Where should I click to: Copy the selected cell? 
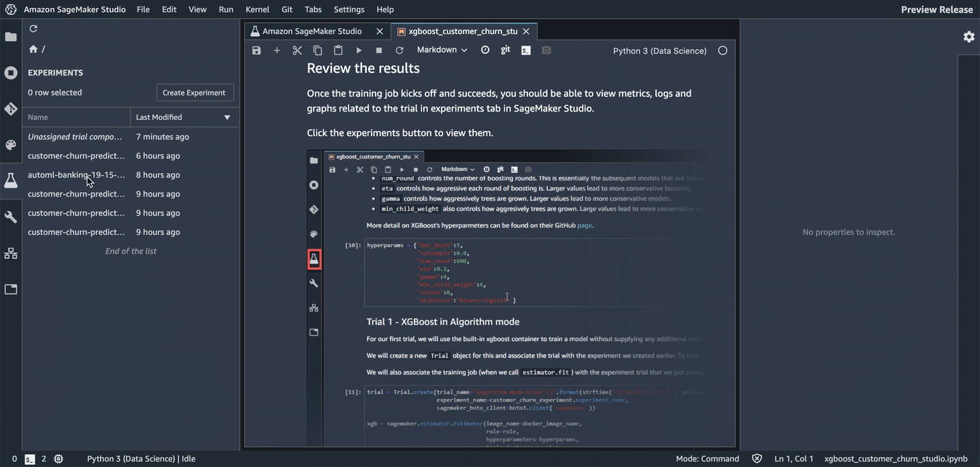tap(318, 50)
